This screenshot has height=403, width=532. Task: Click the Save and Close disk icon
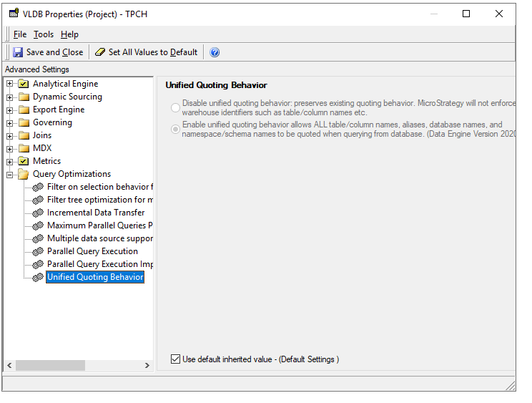click(x=18, y=52)
